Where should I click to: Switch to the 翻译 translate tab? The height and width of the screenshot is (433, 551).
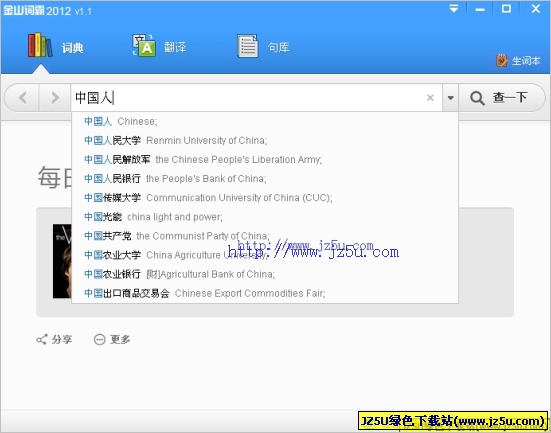click(159, 46)
